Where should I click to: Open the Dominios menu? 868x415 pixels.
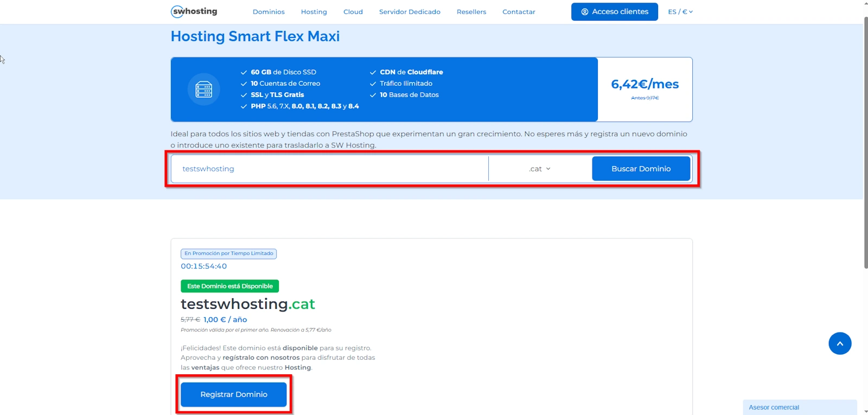269,12
